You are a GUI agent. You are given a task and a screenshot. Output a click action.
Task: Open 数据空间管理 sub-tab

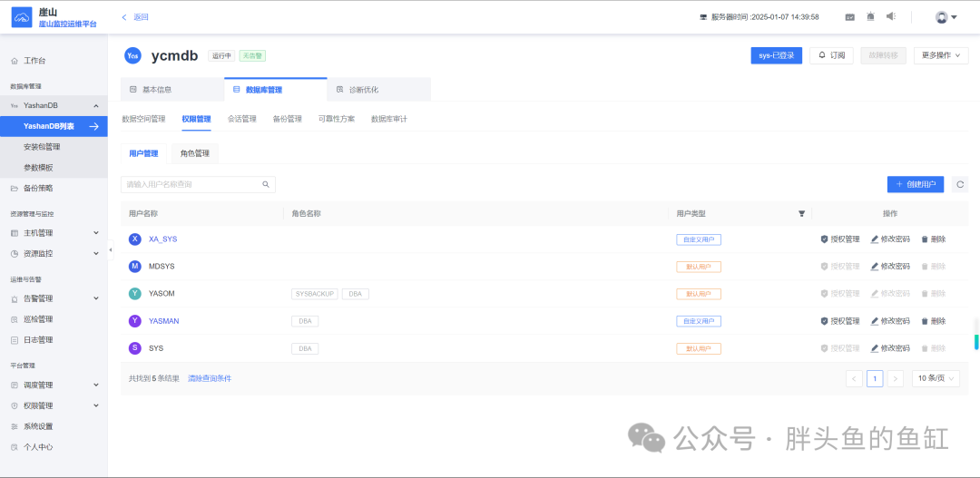pos(143,119)
